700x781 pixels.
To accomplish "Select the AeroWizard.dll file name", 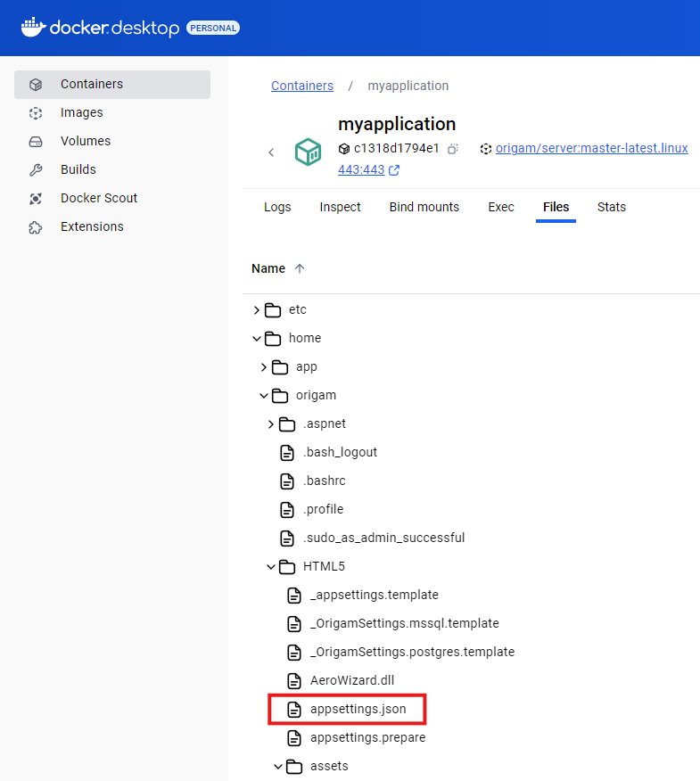I will click(x=352, y=680).
